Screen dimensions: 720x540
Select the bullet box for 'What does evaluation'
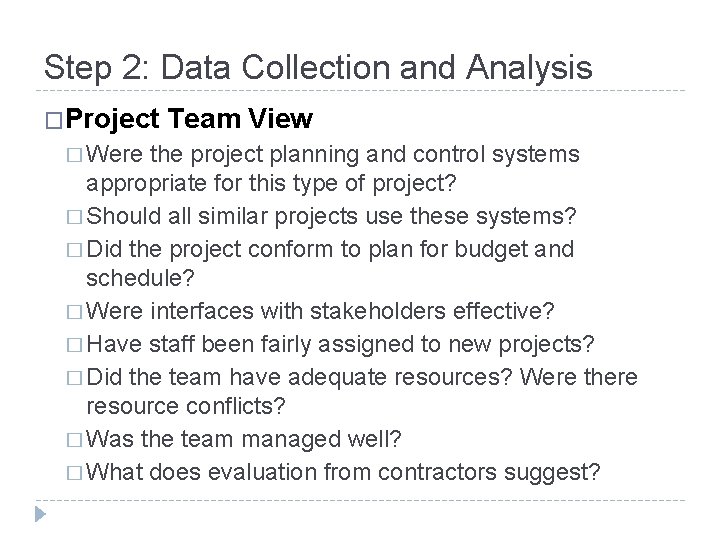click(74, 473)
